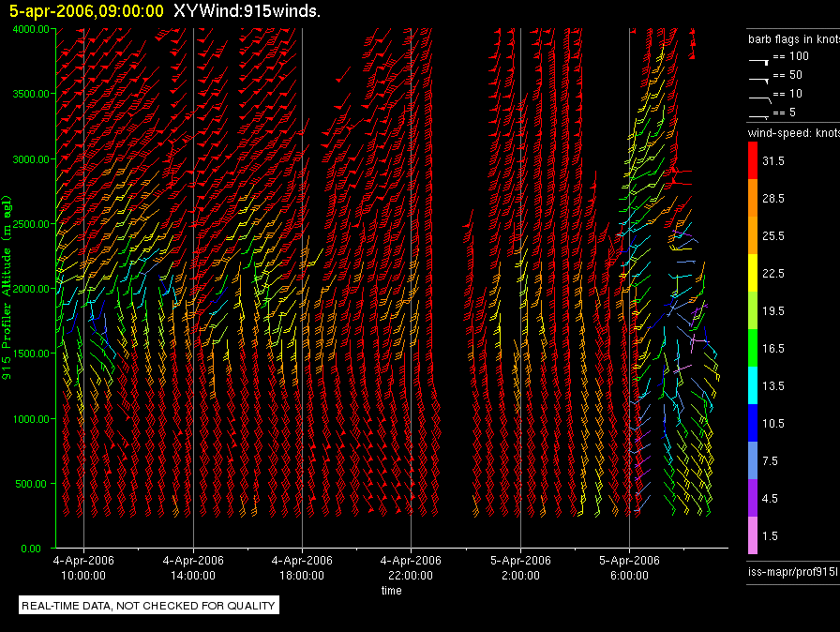Click the real-time data quality notice

[148, 606]
